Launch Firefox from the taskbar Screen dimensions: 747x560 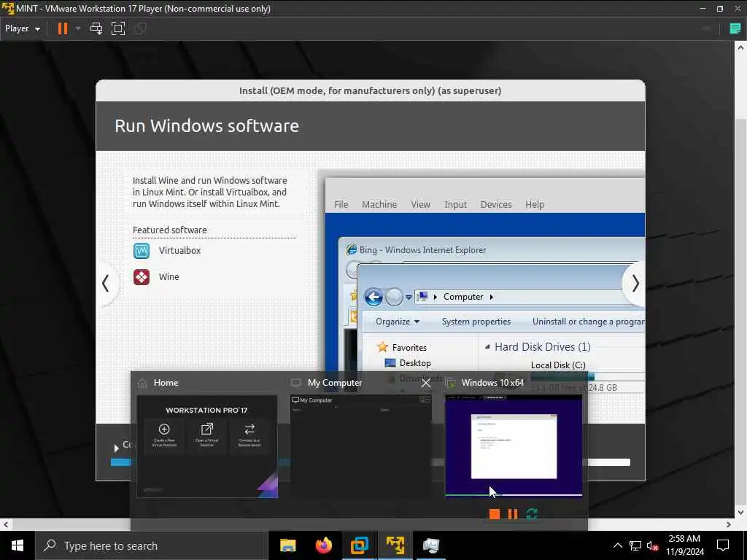[x=324, y=545]
